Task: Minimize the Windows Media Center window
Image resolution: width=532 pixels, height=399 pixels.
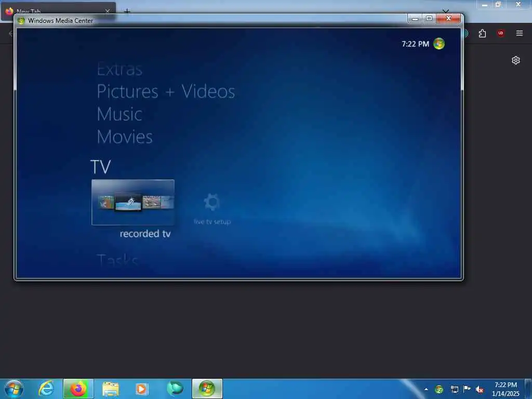Action: [x=415, y=19]
